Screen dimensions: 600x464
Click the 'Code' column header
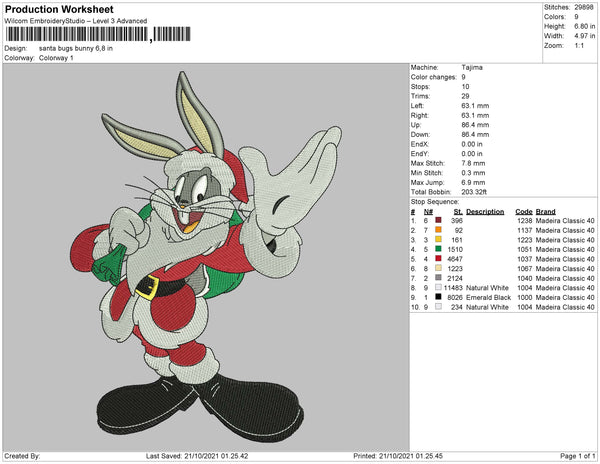pos(524,212)
